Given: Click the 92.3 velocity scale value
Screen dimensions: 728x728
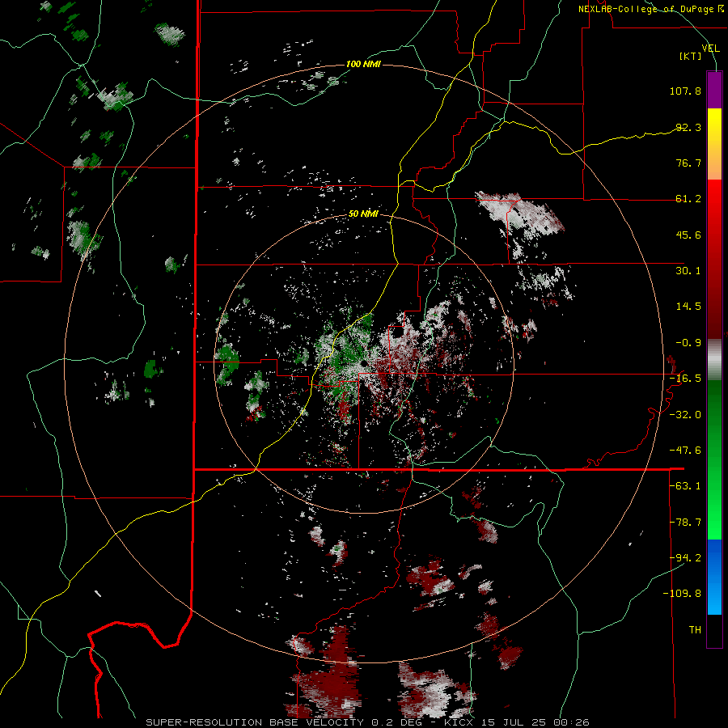Looking at the screenshot, I should pos(688,127).
